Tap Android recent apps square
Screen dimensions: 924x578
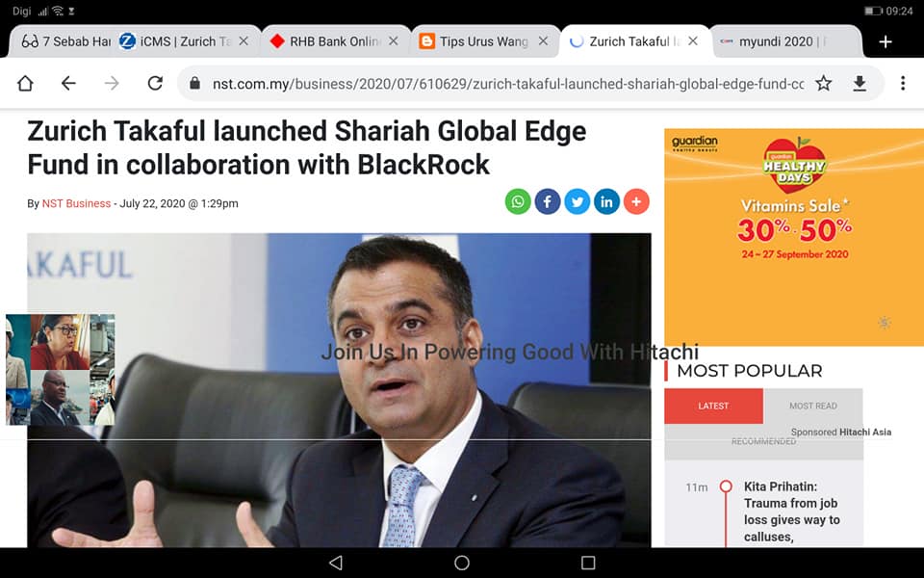click(x=588, y=563)
